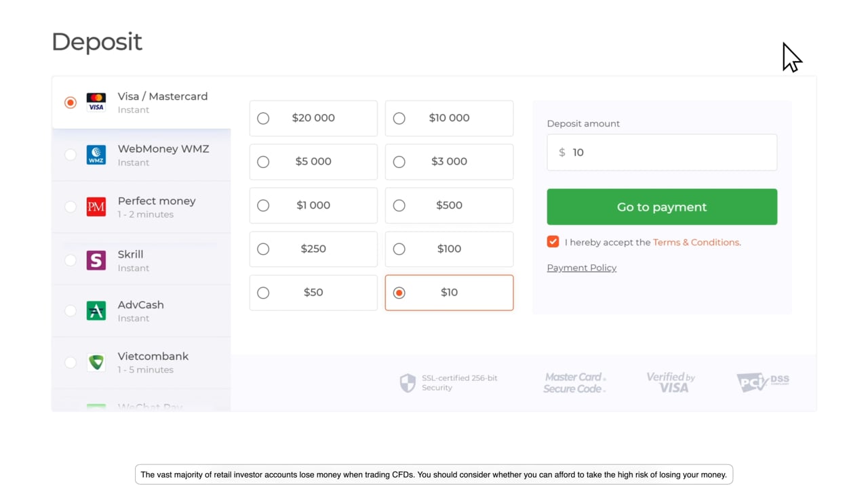The width and height of the screenshot is (868, 488).
Task: Click the Skrill purple S icon
Action: pos(96,260)
